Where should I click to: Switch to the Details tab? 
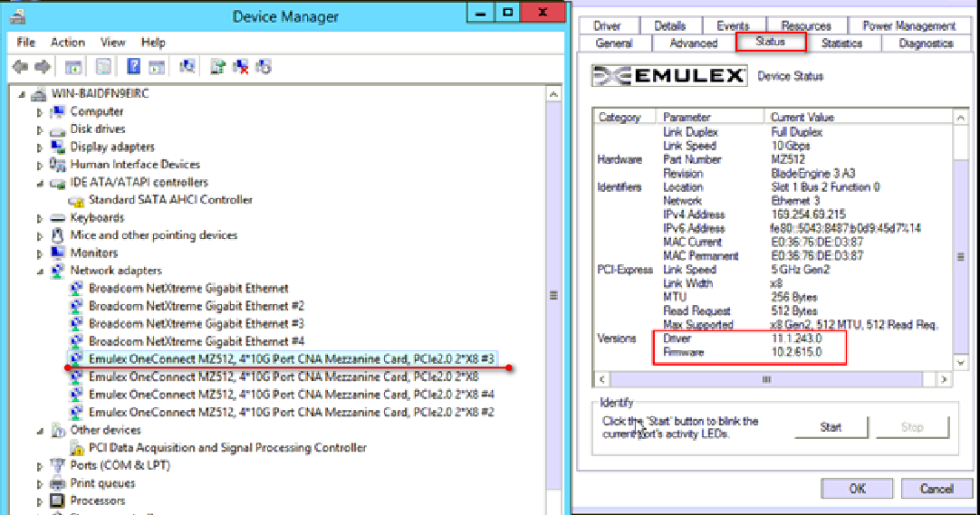pos(670,25)
